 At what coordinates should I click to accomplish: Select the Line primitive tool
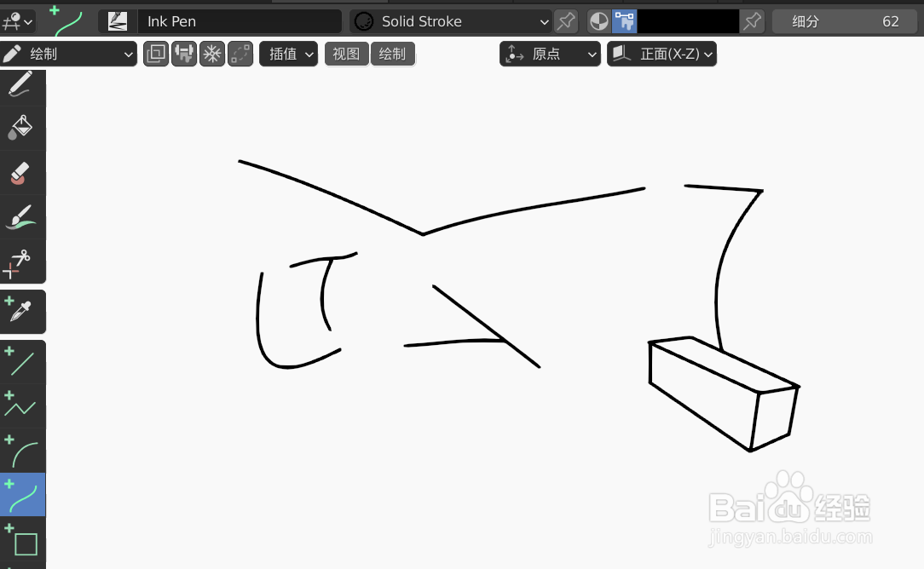click(x=22, y=362)
